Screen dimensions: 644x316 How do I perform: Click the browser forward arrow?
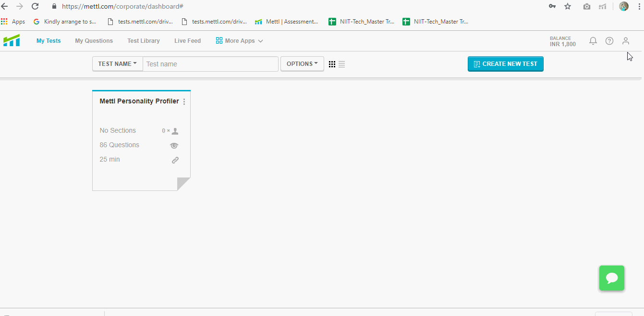pos(20,6)
